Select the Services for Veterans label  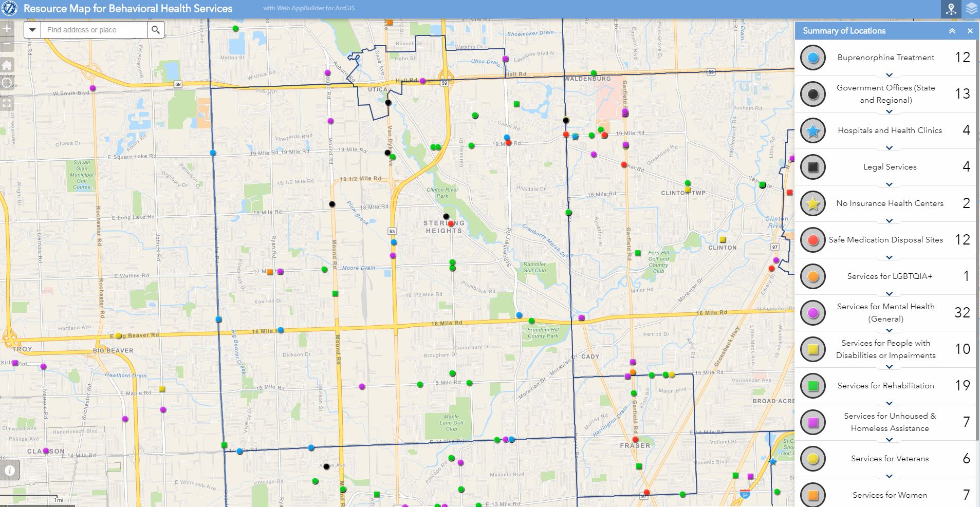point(890,459)
